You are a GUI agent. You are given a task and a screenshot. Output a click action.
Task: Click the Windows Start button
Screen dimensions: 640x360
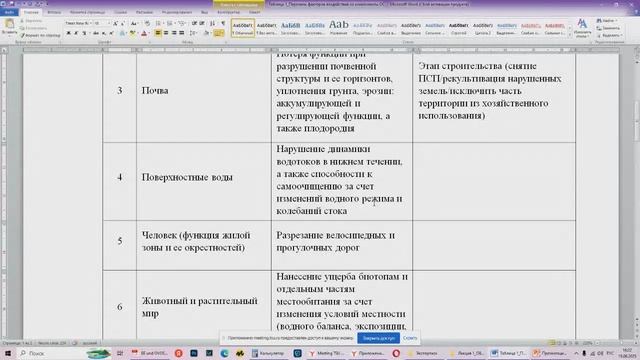click(7, 353)
